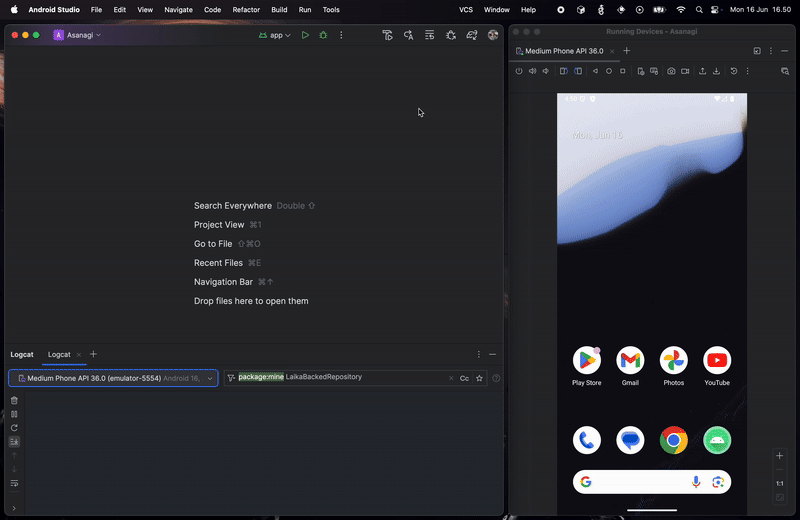Open the Asanagi project dropdown
800x520 pixels.
[x=78, y=35]
